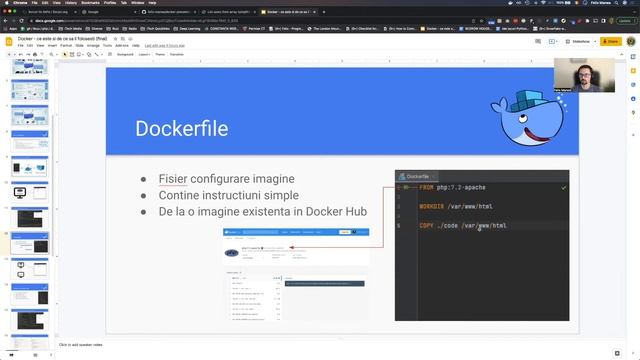
Task: Click the Docker Hub screenshot image on slide
Action: (296, 274)
